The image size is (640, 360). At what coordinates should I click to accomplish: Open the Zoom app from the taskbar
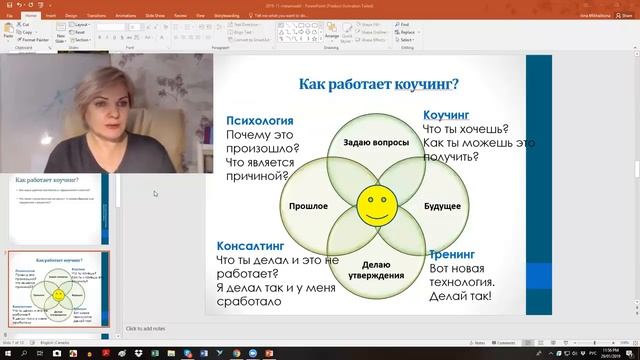253,353
